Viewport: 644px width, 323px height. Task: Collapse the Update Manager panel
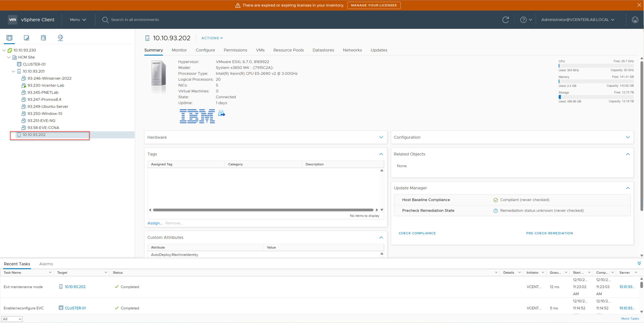click(628, 188)
